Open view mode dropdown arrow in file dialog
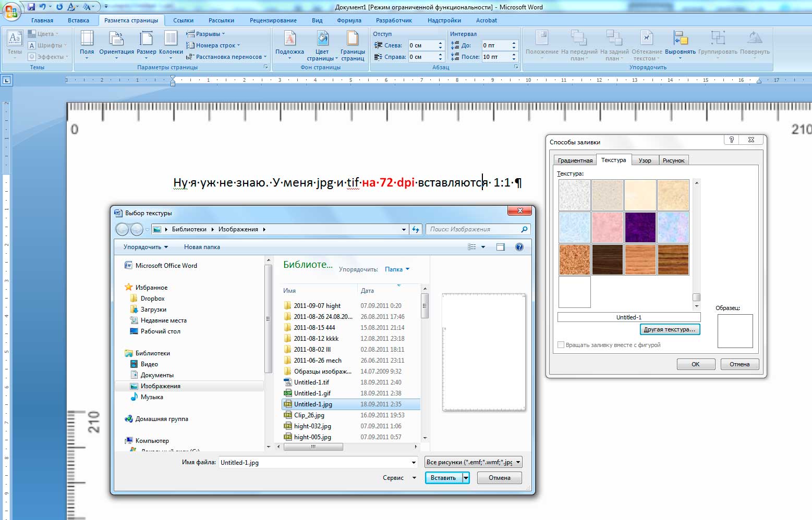The width and height of the screenshot is (812, 520). (483, 247)
